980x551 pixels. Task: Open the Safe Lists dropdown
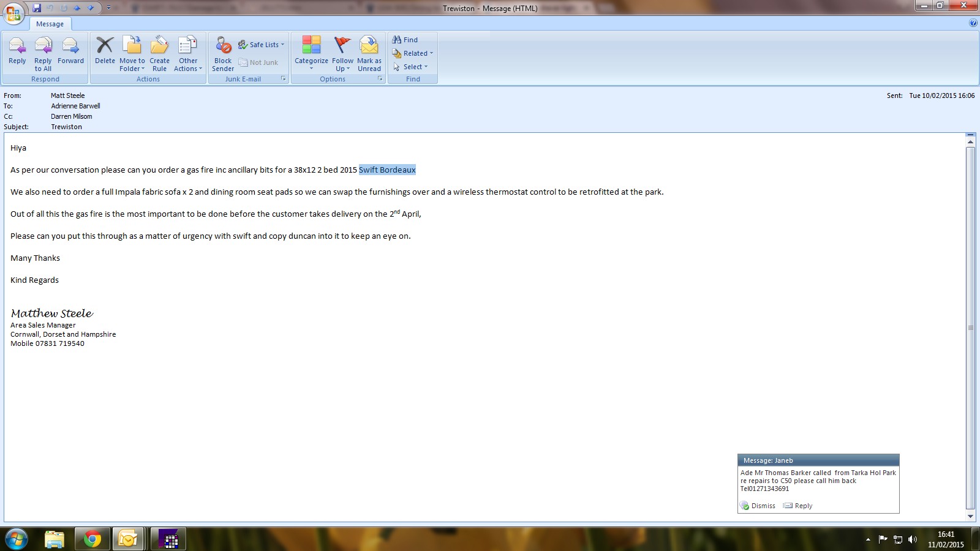pyautogui.click(x=262, y=45)
